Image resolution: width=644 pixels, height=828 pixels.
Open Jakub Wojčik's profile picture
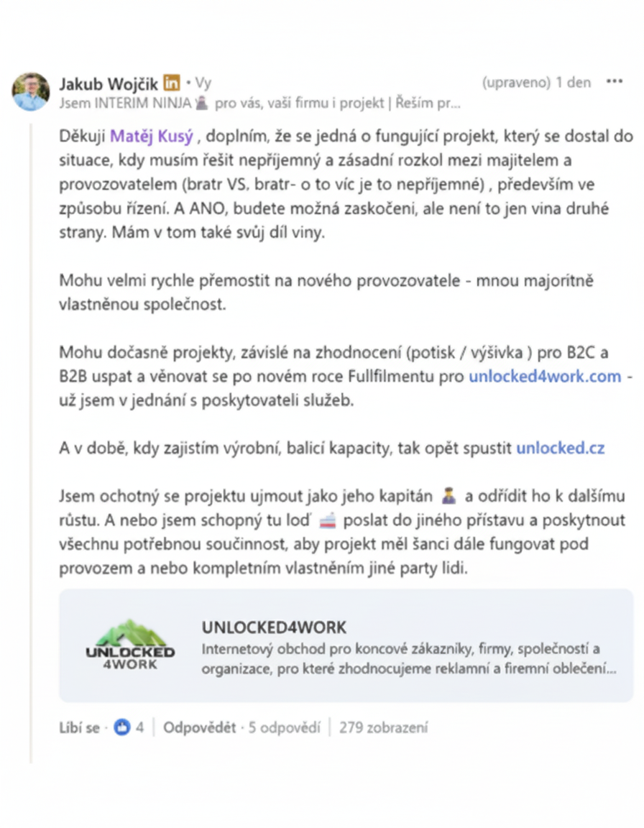(x=31, y=91)
